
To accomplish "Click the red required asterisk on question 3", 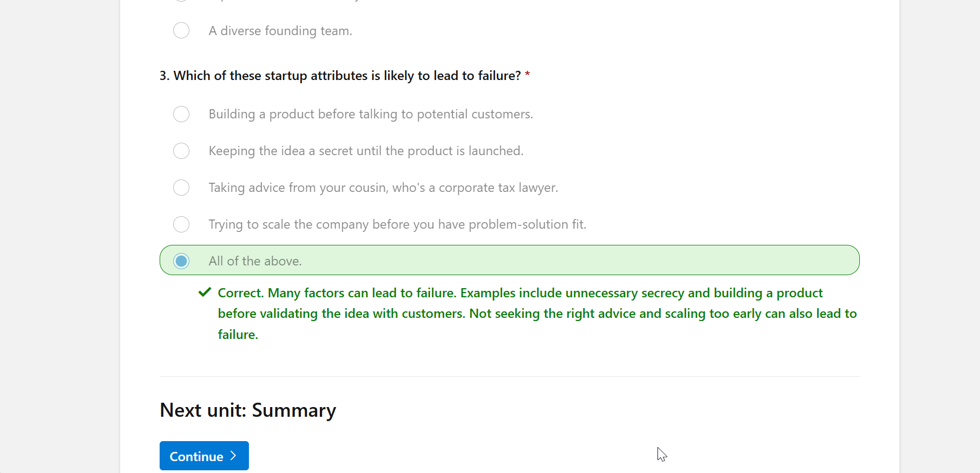I will (527, 75).
